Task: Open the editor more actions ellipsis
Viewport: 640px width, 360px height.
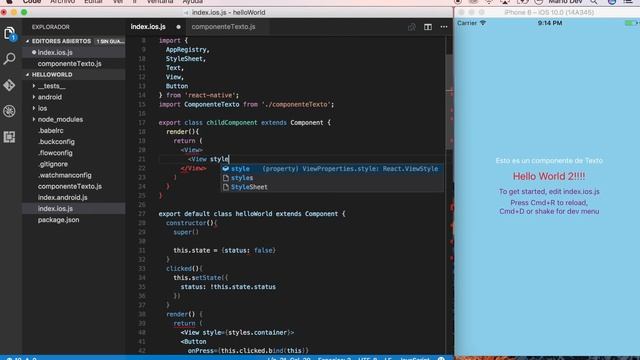Action: (444, 27)
